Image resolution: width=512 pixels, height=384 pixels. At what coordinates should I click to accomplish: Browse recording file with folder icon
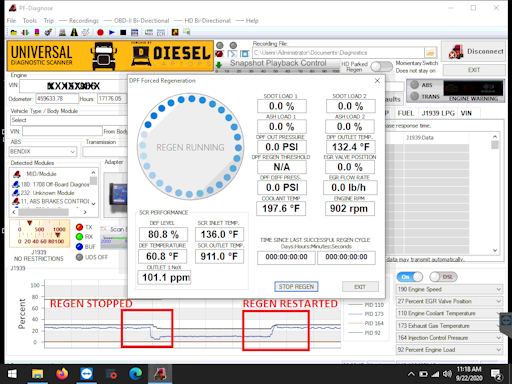[x=430, y=53]
